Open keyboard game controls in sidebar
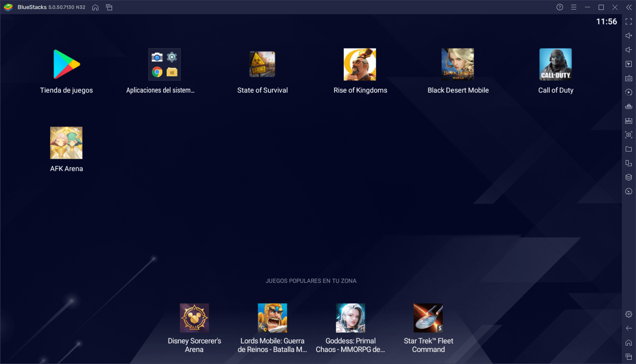Viewport: 636px width, 364px height. point(629,78)
